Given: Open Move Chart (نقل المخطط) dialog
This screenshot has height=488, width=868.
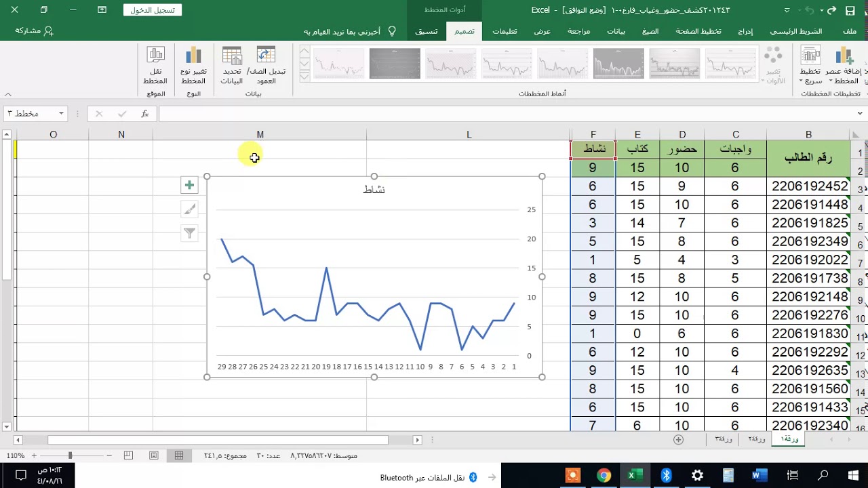Looking at the screenshot, I should point(155,65).
